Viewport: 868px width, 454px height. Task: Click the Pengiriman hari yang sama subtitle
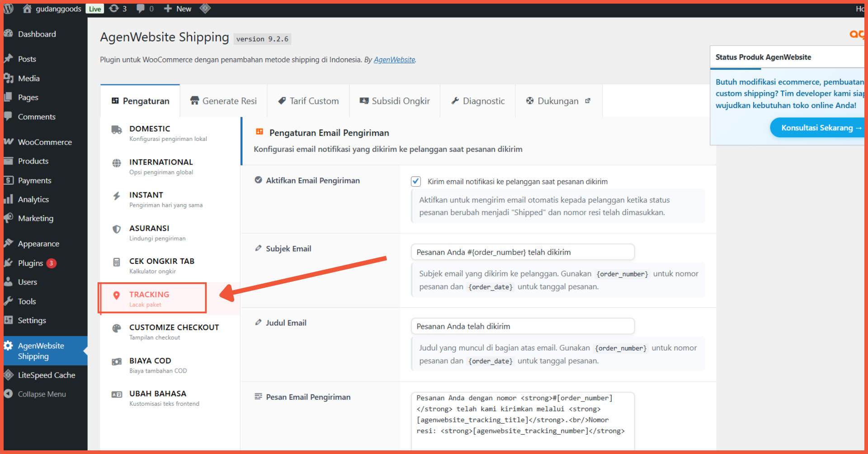tap(166, 205)
